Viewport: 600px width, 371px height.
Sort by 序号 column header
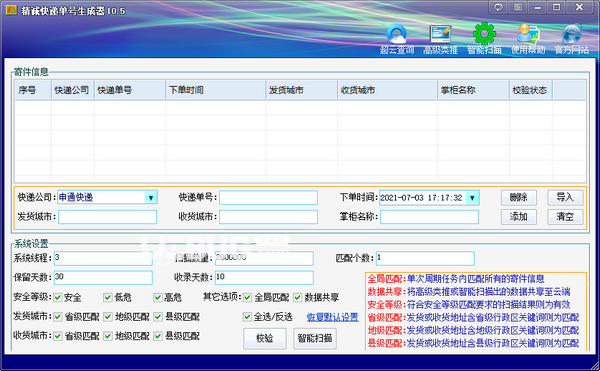pyautogui.click(x=33, y=90)
